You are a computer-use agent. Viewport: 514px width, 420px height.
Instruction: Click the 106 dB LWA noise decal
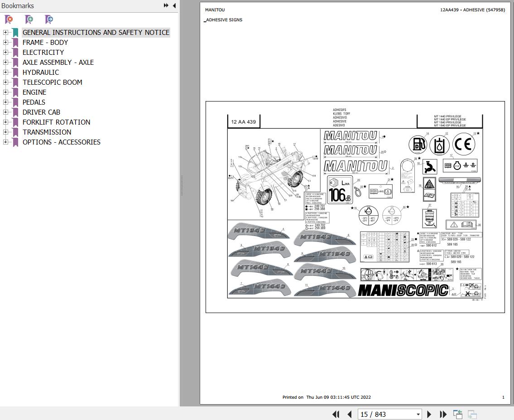(x=340, y=189)
